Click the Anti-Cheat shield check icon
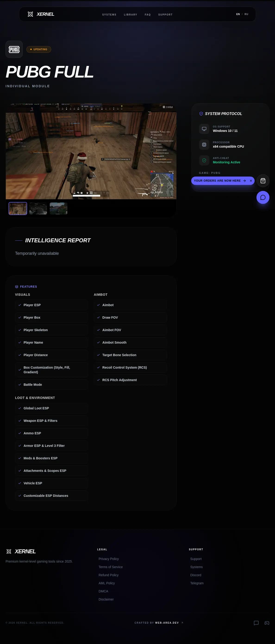275x644 pixels. pos(204,160)
